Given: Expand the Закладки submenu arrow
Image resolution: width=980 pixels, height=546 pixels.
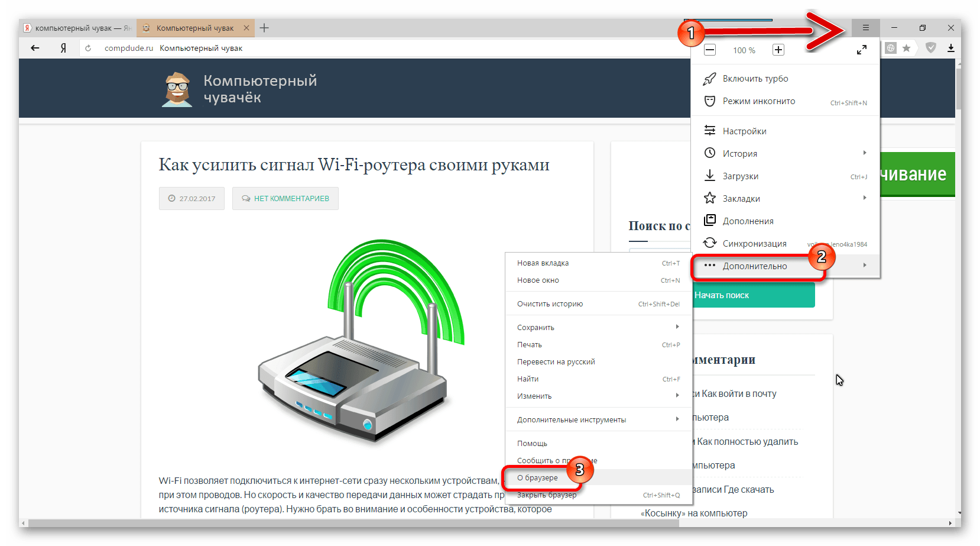Looking at the screenshot, I should [x=864, y=198].
